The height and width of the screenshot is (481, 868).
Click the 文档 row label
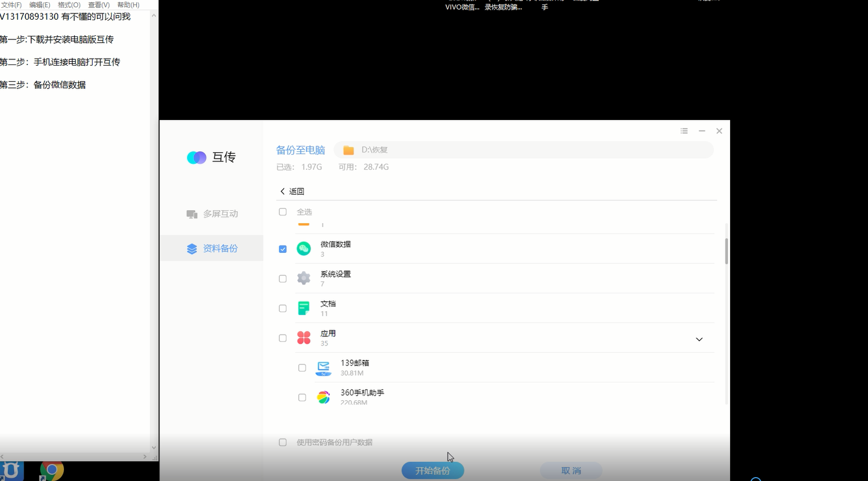[328, 304]
